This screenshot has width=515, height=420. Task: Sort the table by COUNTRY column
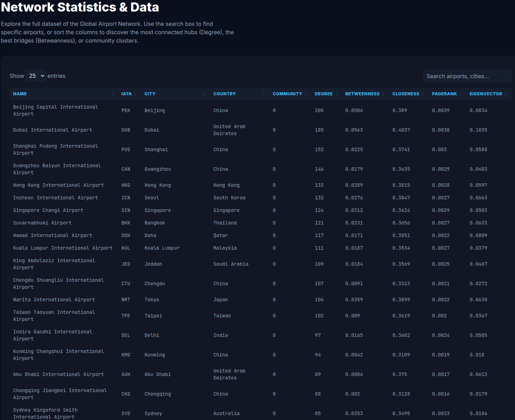tap(224, 94)
